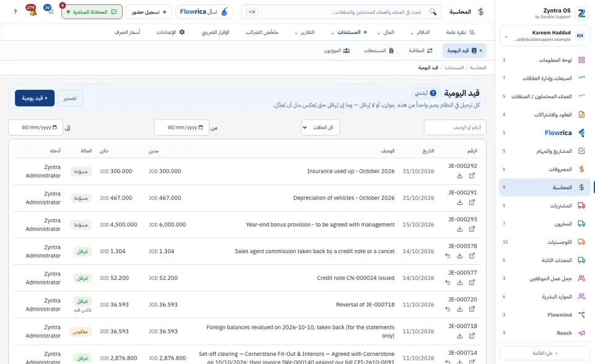The width and height of the screenshot is (595, 364).
Task: Open المصروفات sidebar item
Action: 545,169
